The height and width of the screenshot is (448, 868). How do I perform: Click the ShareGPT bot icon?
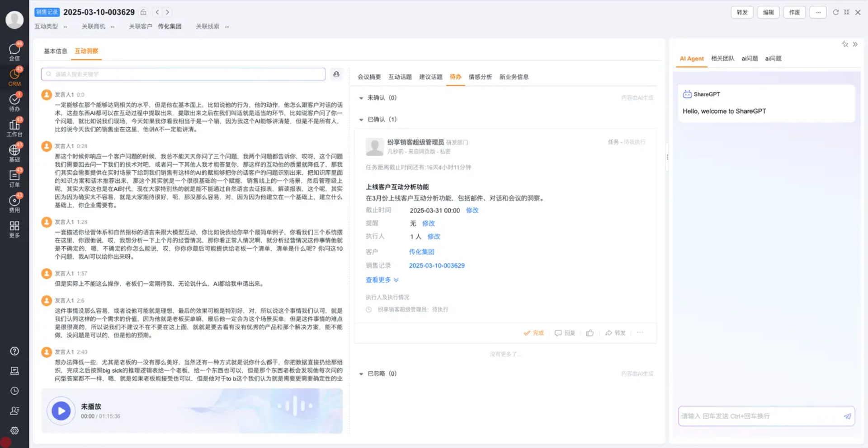tap(687, 94)
